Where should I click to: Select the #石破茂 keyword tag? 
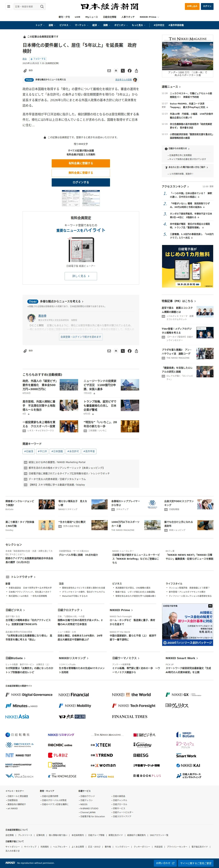tap(29, 451)
